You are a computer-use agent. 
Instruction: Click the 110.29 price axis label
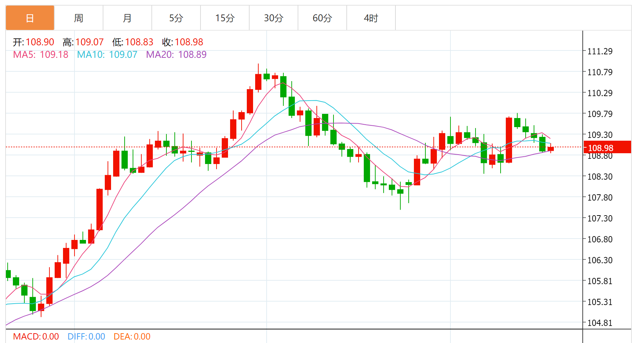[600, 93]
